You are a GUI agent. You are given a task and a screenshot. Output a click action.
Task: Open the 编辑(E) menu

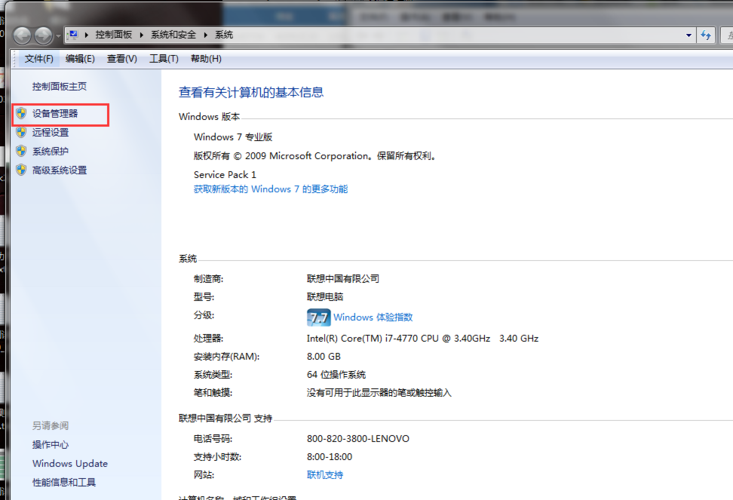tap(80, 59)
